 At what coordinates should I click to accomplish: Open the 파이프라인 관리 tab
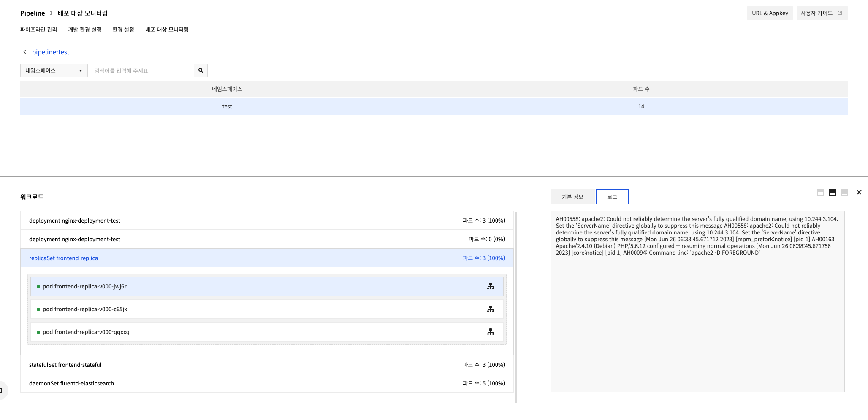click(39, 30)
